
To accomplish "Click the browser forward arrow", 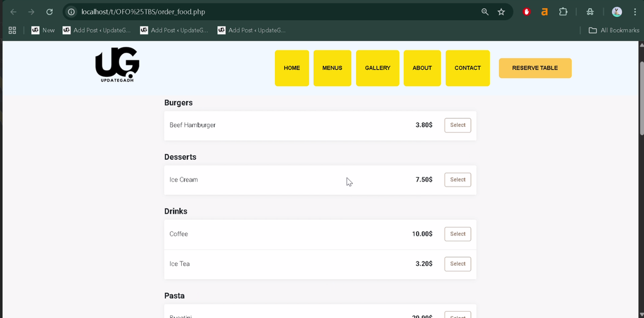I will [x=31, y=12].
